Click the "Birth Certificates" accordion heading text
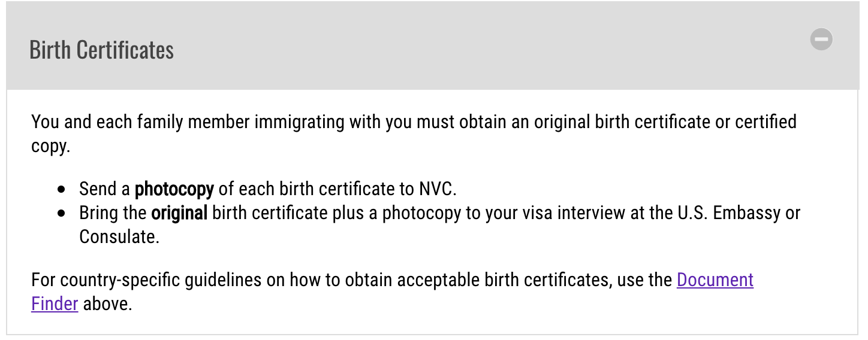868x340 pixels. [x=101, y=50]
